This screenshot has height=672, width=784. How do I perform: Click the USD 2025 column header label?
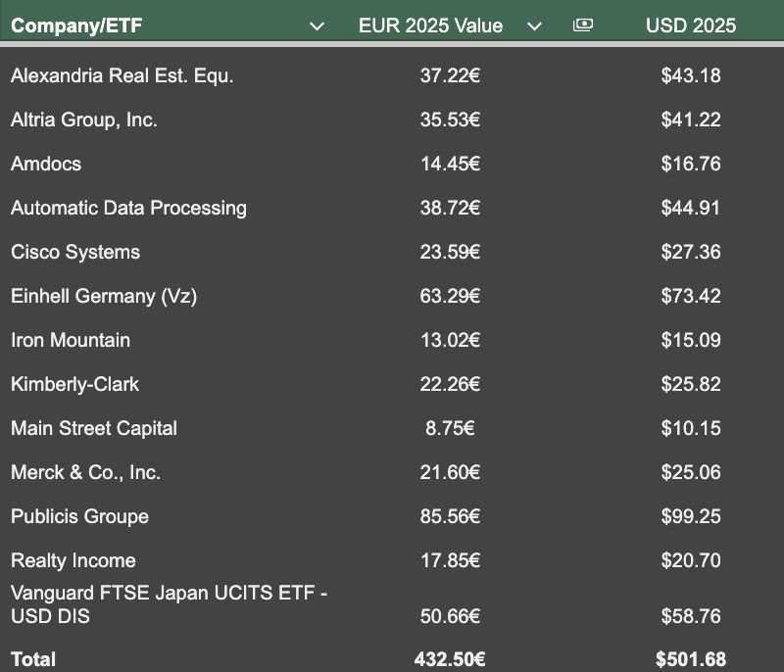point(691,26)
